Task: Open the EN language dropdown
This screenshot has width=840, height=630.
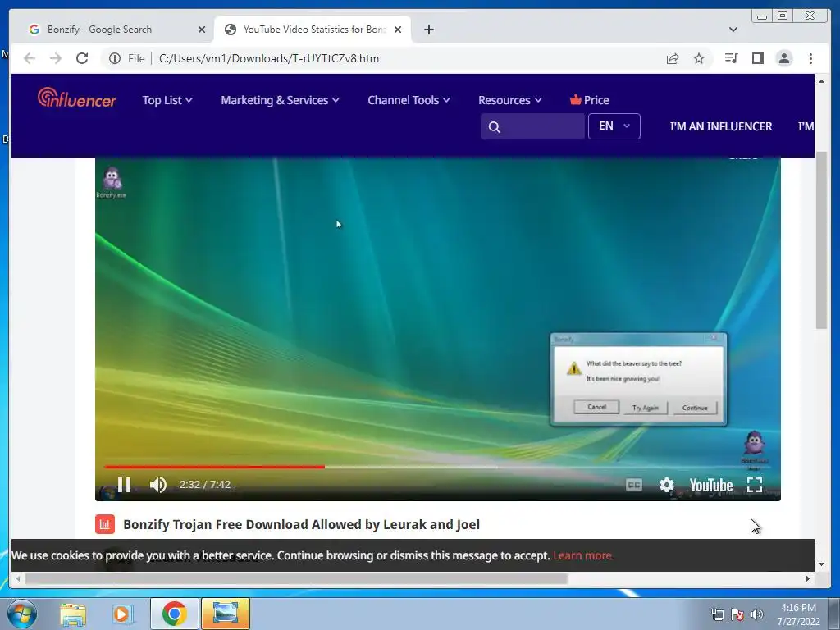Action: [614, 126]
